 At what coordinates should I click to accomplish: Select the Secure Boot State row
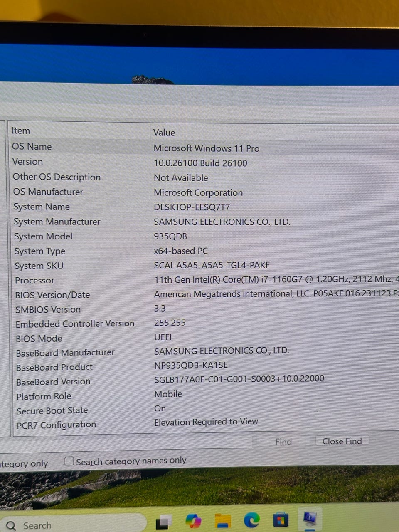click(x=204, y=410)
